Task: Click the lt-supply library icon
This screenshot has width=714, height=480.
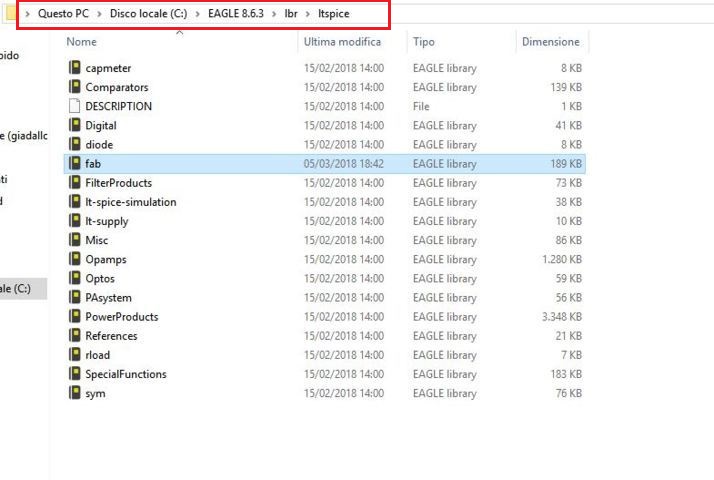Action: (x=75, y=220)
